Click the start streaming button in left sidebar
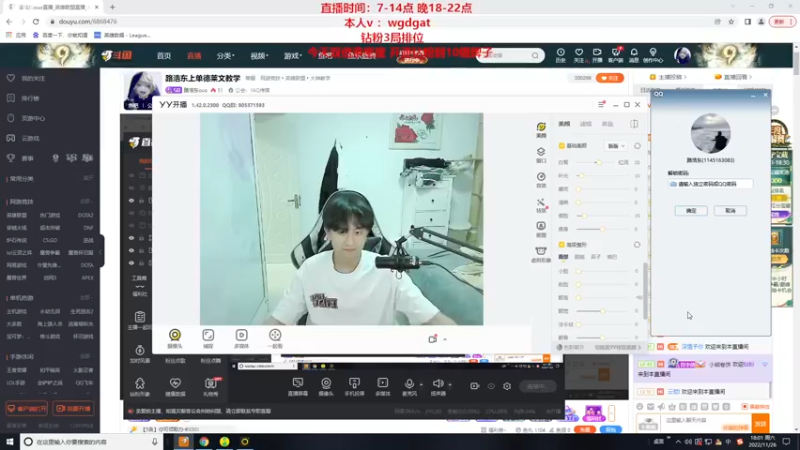Image resolution: width=800 pixels, height=450 pixels. point(73,409)
